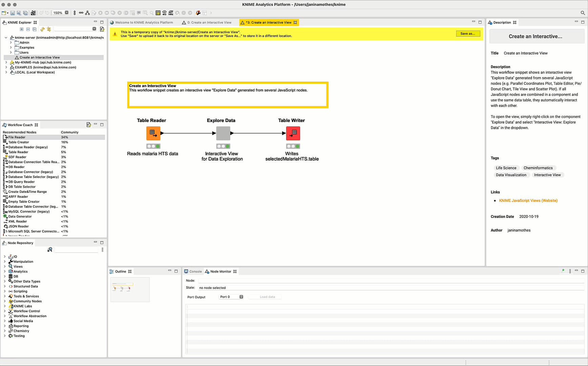Select the Table Writer node on canvas
The height and width of the screenshot is (366, 588).
tap(293, 133)
